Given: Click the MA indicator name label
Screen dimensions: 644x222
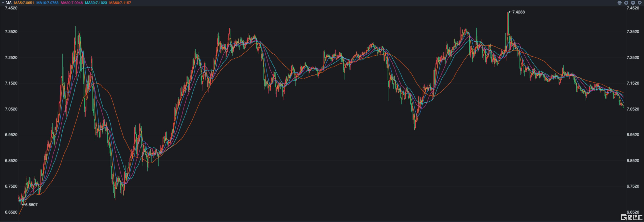Looking at the screenshot, I should [x=8, y=3].
